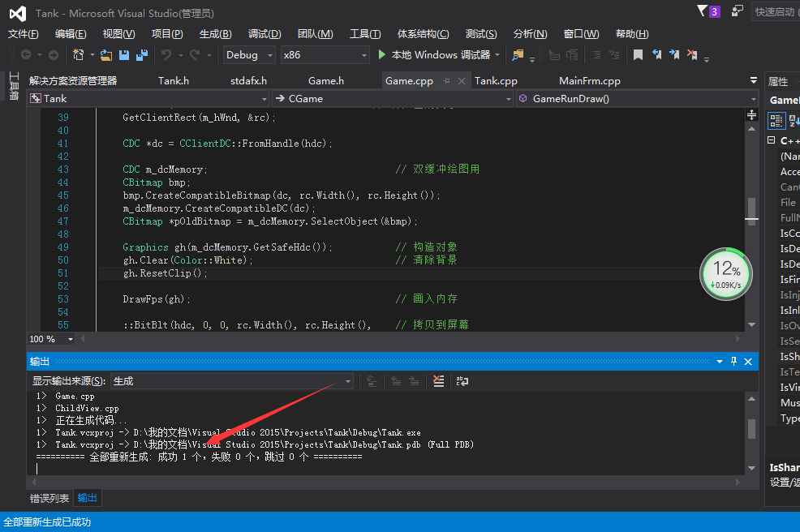Open the 工具(T) menu
Viewport: 800px width, 532px height.
(365, 34)
